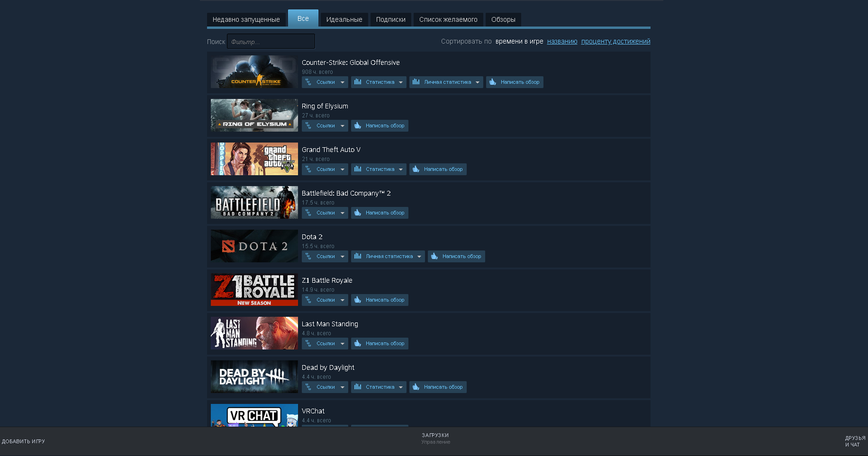This screenshot has width=868, height=456.
Task: Open the Недавно запущенные tab
Action: click(x=246, y=19)
